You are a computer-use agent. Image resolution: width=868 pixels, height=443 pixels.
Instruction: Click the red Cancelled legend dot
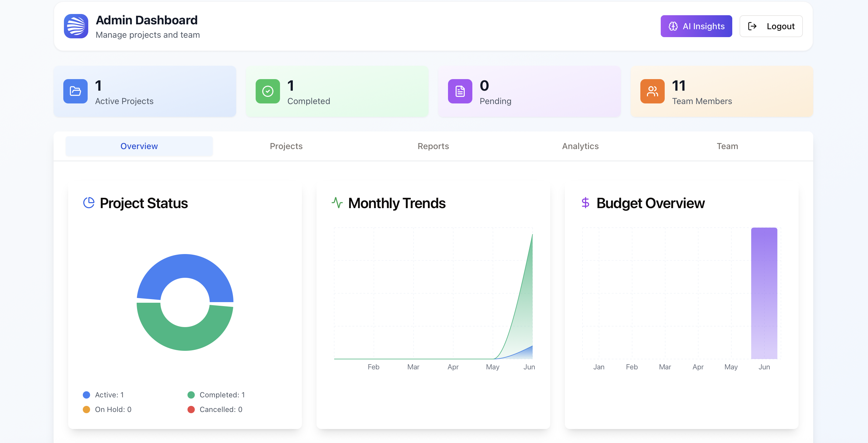click(191, 409)
